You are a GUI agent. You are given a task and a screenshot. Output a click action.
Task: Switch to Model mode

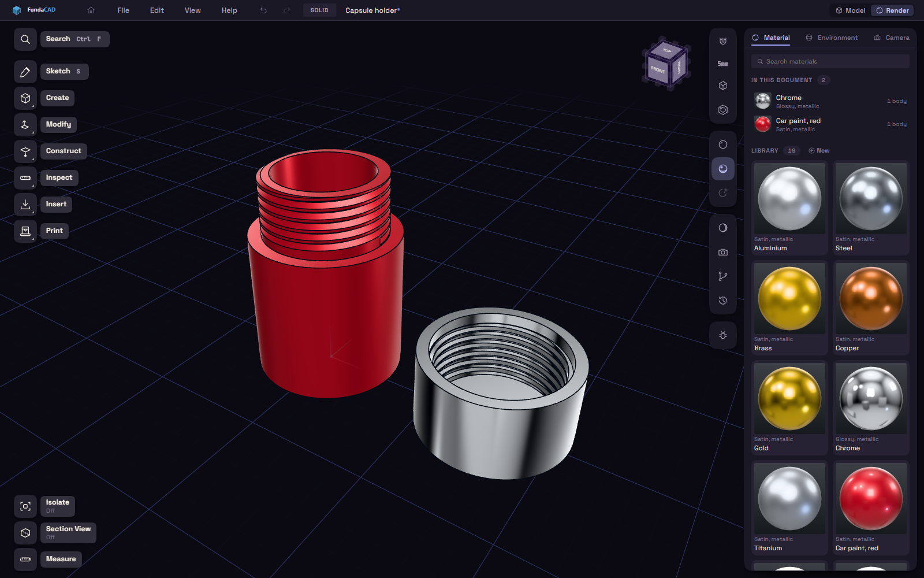850,10
